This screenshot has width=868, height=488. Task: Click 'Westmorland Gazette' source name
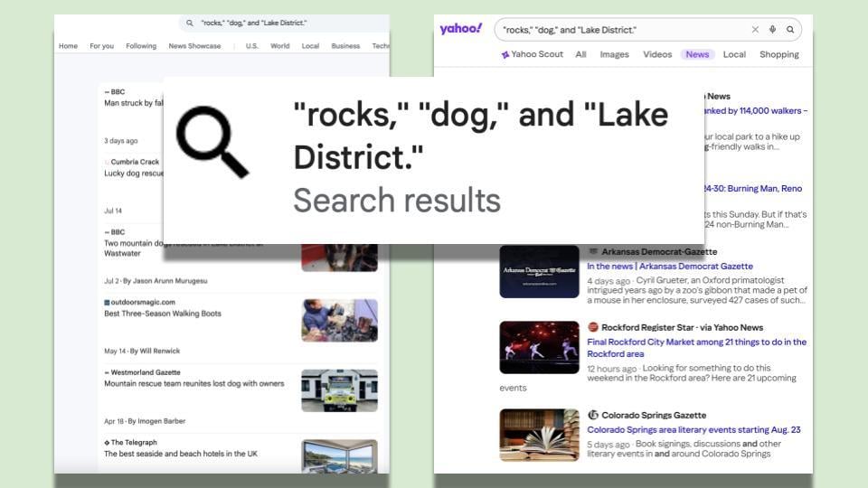145,372
